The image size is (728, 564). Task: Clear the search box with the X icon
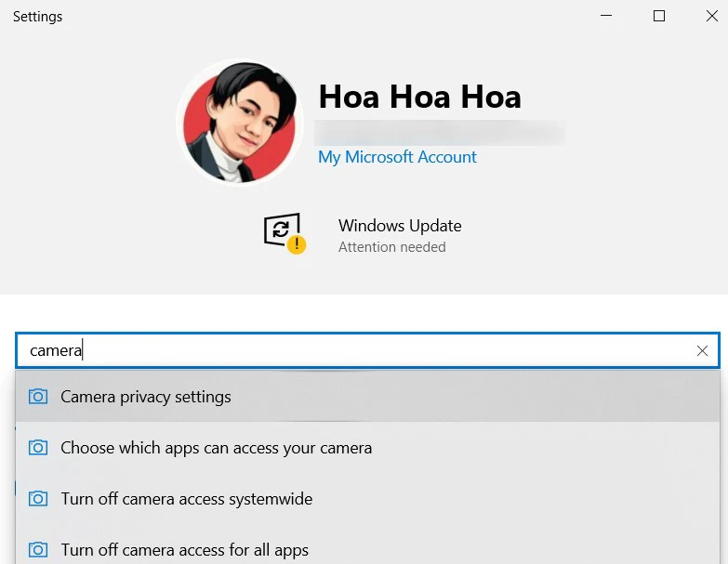coord(702,350)
